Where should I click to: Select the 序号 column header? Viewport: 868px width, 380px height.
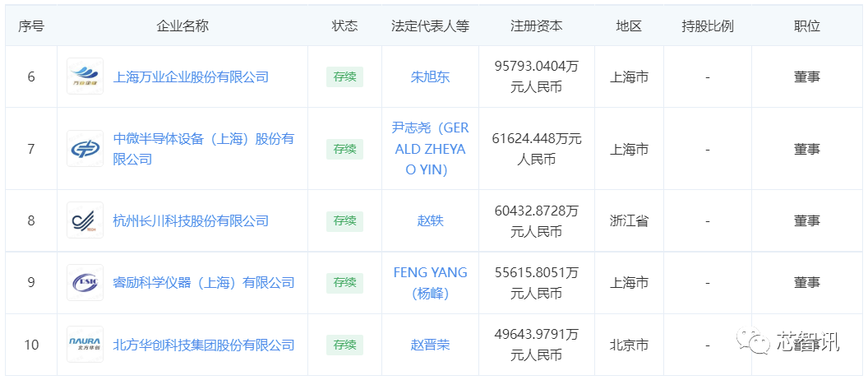(x=31, y=26)
